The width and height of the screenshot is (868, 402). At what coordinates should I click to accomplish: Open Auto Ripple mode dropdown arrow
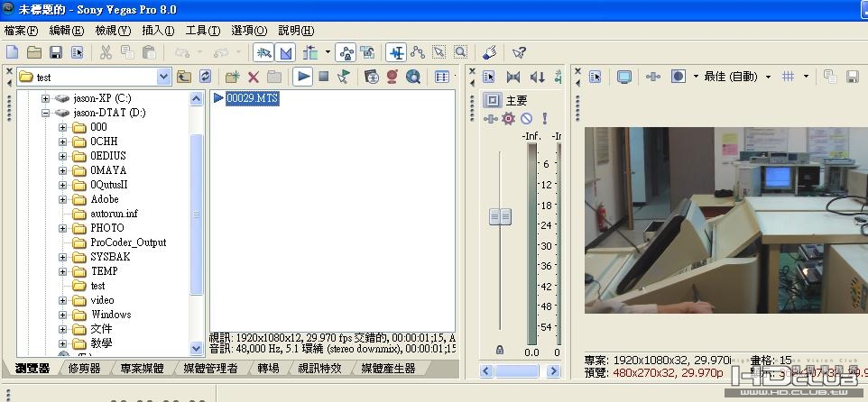point(328,52)
